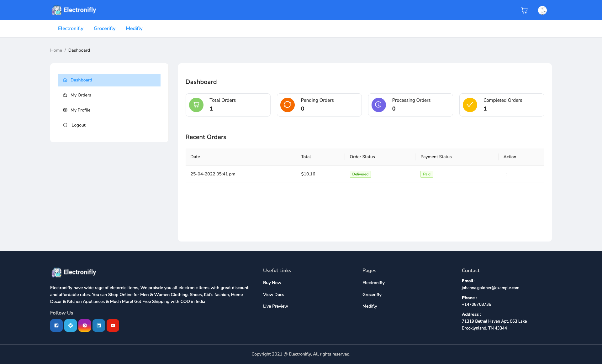Viewport: 602px width, 364px height.
Task: Open View Docs footer link
Action: tap(273, 295)
